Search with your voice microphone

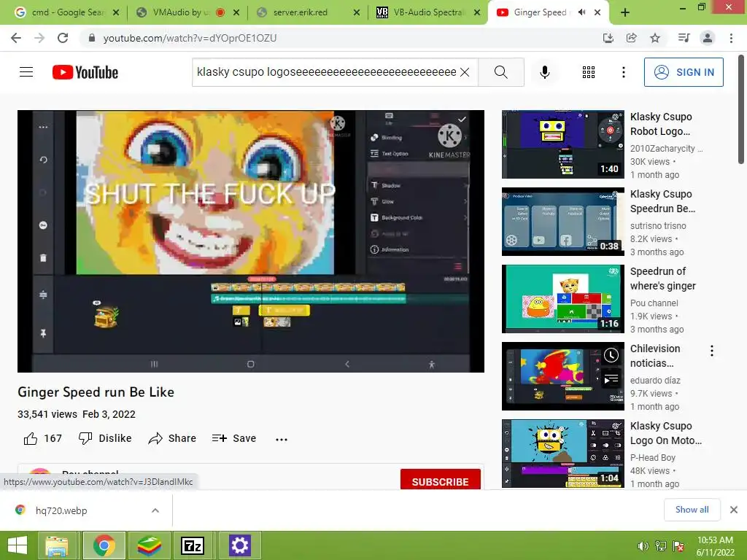(545, 72)
